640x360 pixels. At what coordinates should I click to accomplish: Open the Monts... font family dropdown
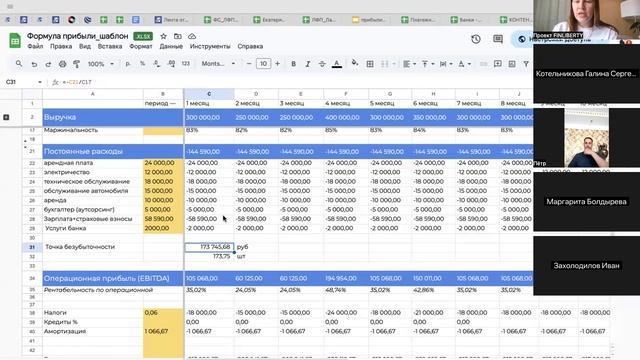click(x=218, y=64)
